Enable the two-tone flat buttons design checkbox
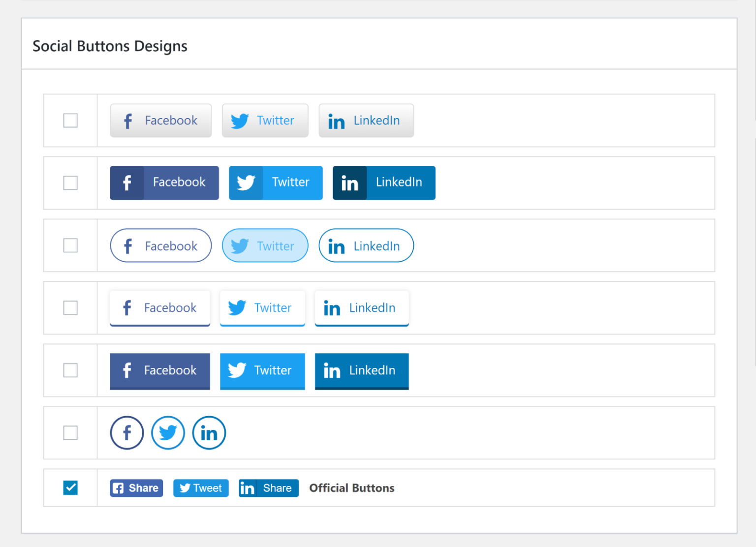756x547 pixels. click(70, 182)
